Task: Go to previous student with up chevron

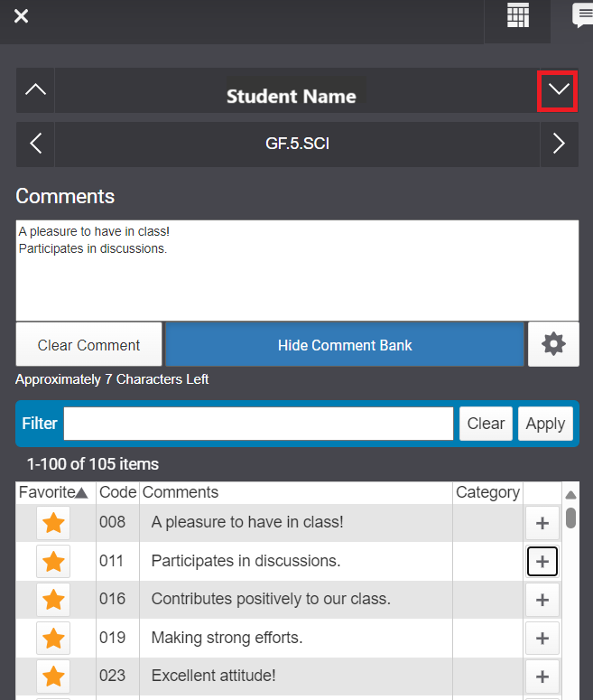Action: [35, 90]
